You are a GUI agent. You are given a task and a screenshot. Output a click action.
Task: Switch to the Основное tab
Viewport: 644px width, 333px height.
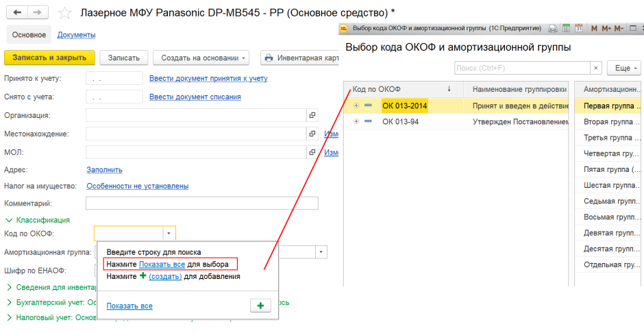point(29,35)
